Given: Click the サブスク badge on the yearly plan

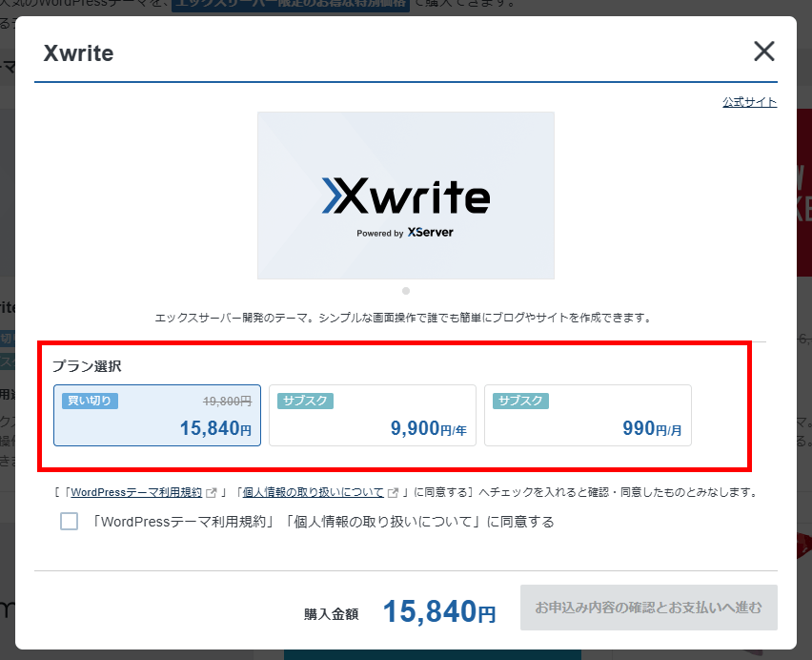Looking at the screenshot, I should [305, 401].
